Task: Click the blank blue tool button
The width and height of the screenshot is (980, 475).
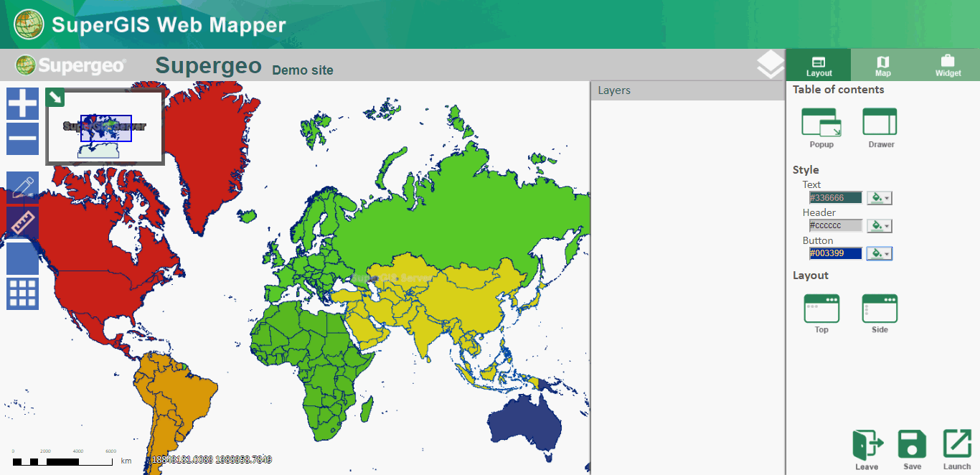Action: point(23,258)
